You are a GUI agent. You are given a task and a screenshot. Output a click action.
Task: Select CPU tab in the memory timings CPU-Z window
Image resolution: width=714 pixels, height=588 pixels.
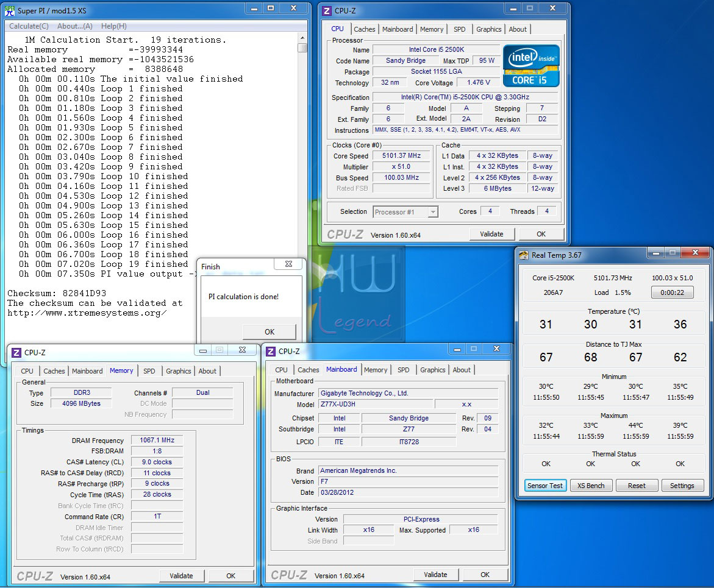click(x=27, y=371)
